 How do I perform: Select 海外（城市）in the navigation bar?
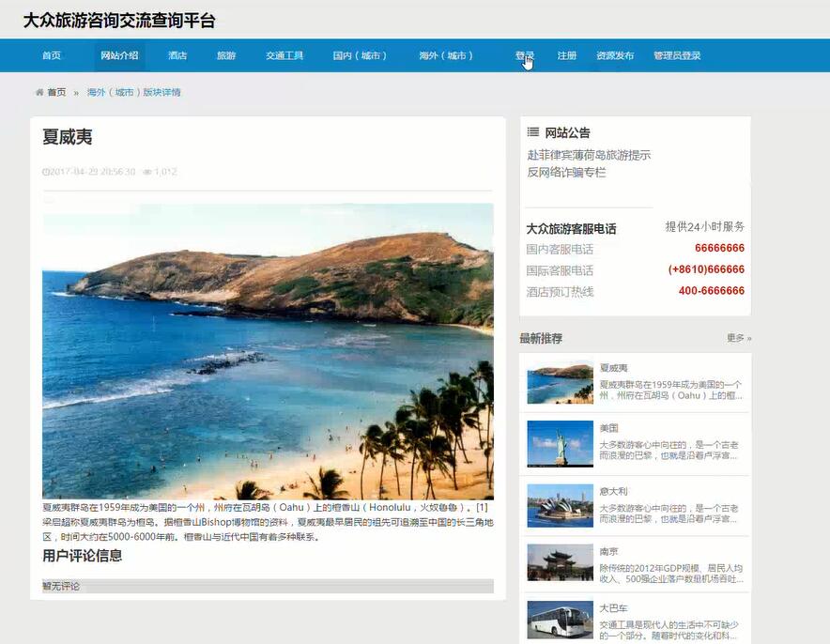[x=446, y=55]
